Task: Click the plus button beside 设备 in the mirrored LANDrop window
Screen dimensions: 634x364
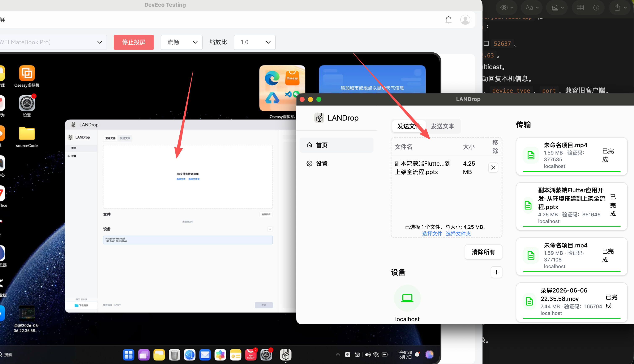Action: pyautogui.click(x=270, y=229)
